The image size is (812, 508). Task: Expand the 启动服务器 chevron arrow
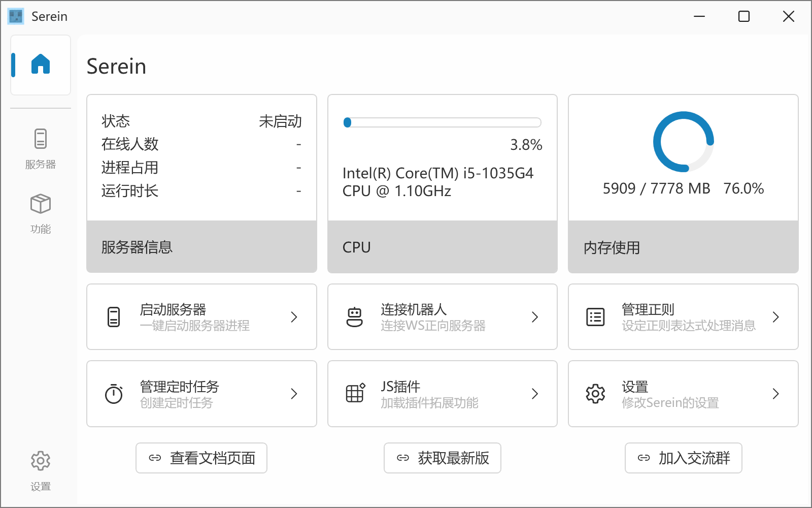pyautogui.click(x=294, y=317)
